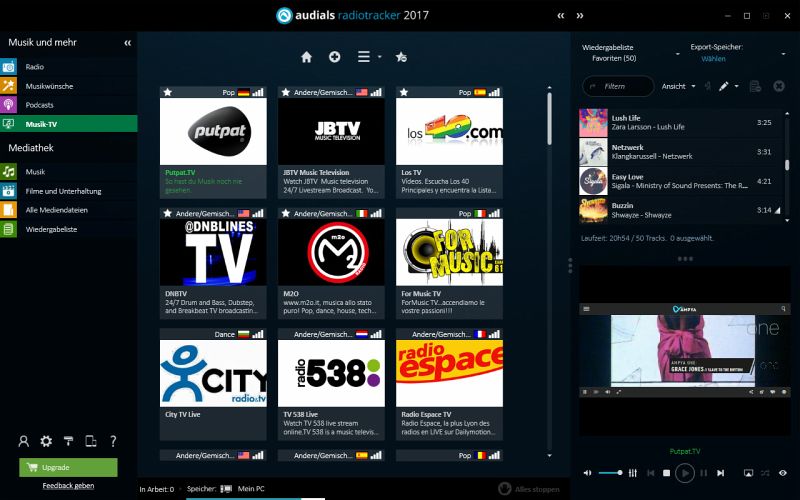
Task: Expand the Ansicht dropdown
Action: tap(678, 86)
